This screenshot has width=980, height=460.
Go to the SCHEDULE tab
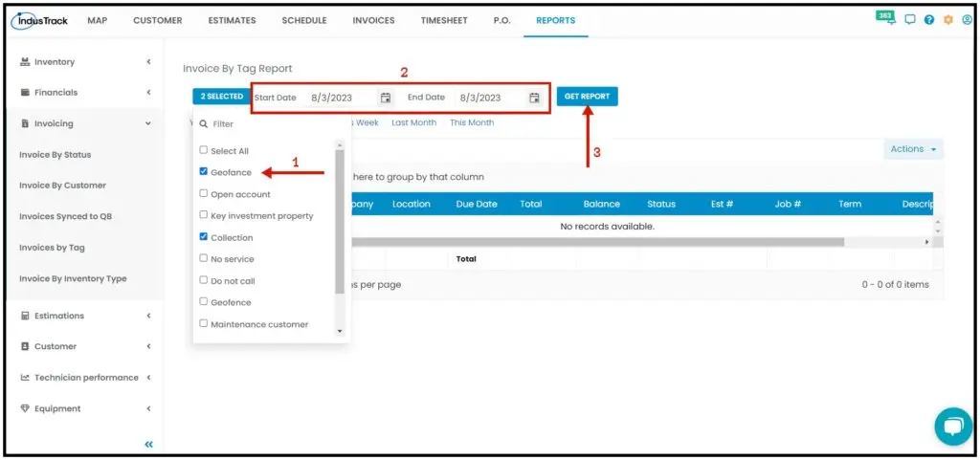[x=304, y=21]
